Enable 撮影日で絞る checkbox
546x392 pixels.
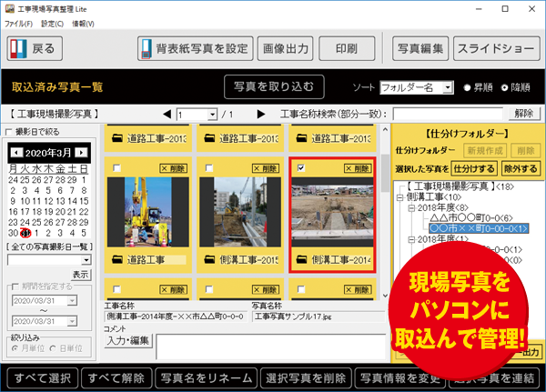(9, 132)
